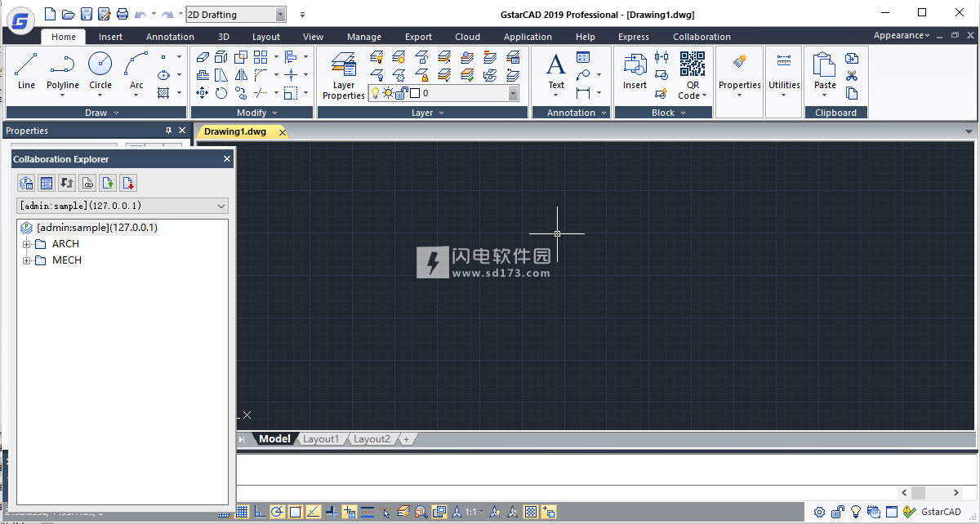Click the Undo arrow button

coord(140,14)
